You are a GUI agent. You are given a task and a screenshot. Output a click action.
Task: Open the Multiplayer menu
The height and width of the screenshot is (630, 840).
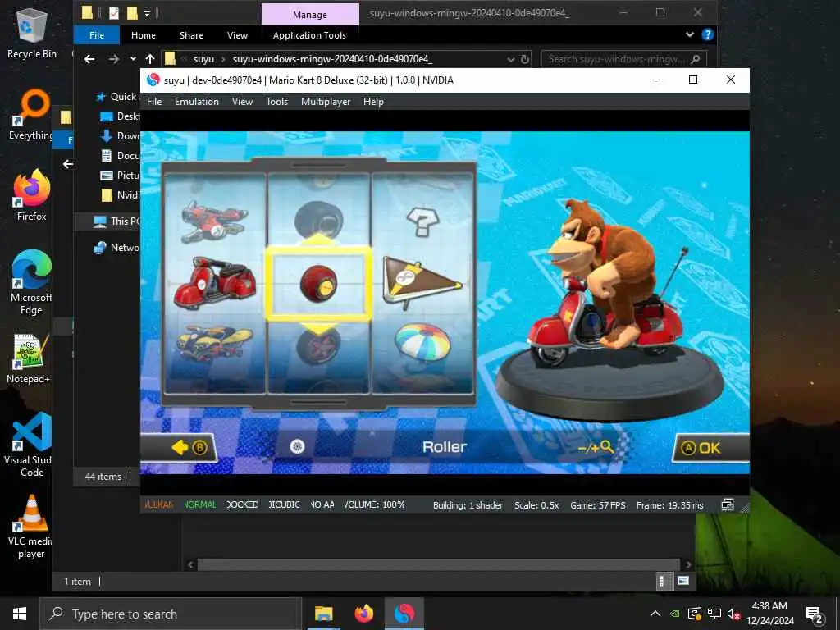326,101
